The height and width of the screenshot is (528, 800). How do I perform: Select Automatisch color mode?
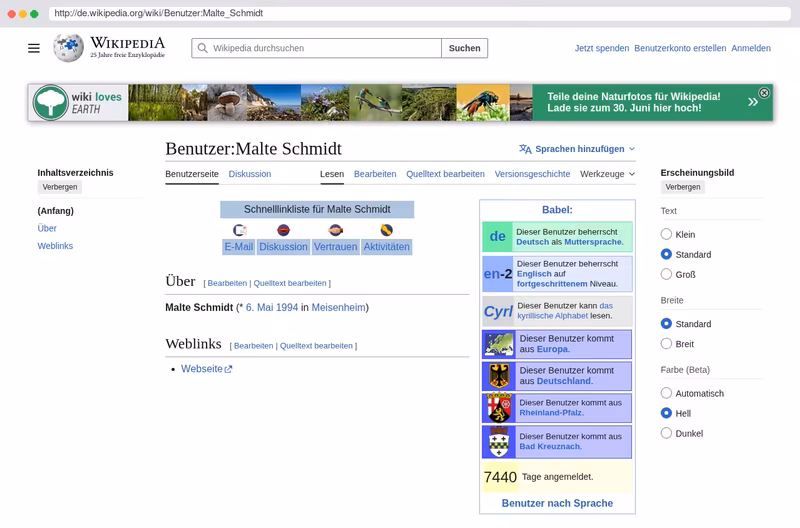click(666, 393)
